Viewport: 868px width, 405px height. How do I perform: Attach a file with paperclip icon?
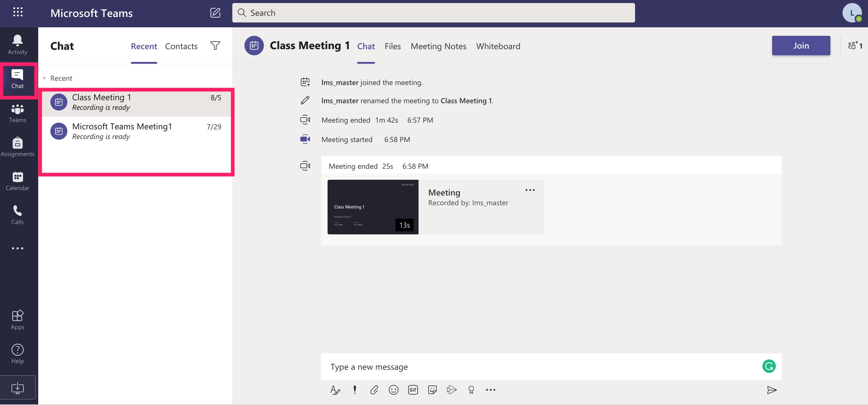(x=374, y=390)
